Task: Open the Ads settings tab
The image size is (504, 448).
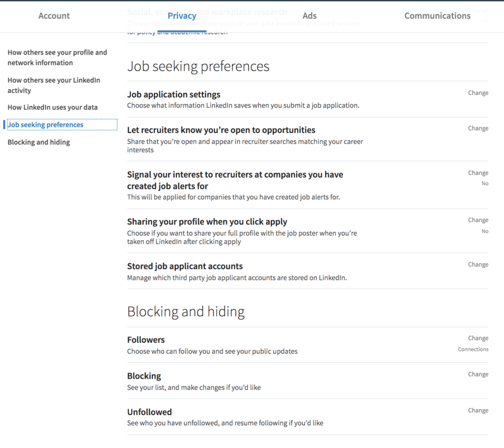Action: click(309, 16)
